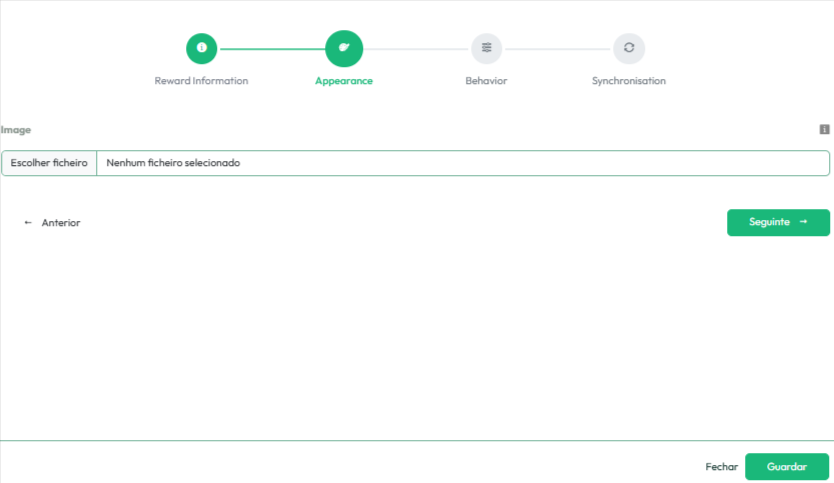Screen dimensions: 834x483
Task: Click the Escolher ficheiro button
Action: [49, 163]
